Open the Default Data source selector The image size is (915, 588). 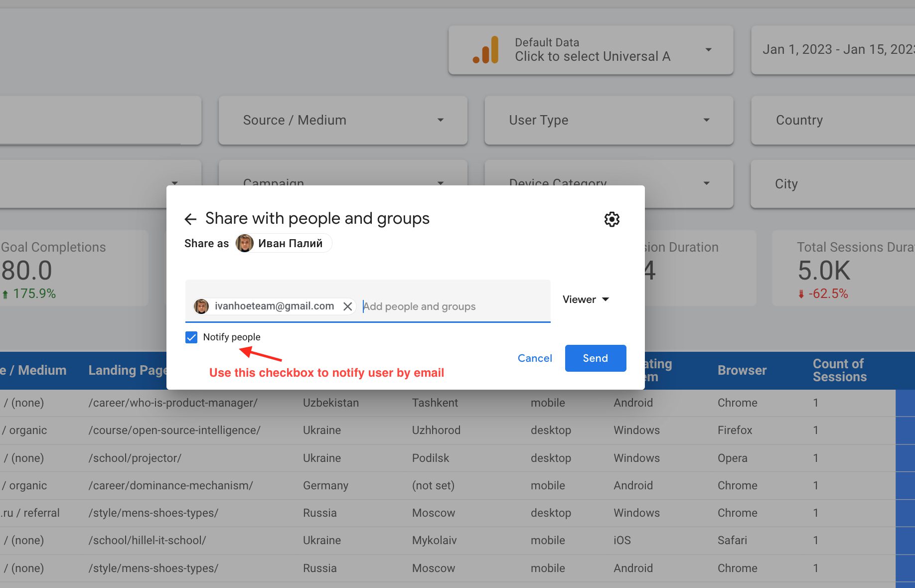(591, 50)
